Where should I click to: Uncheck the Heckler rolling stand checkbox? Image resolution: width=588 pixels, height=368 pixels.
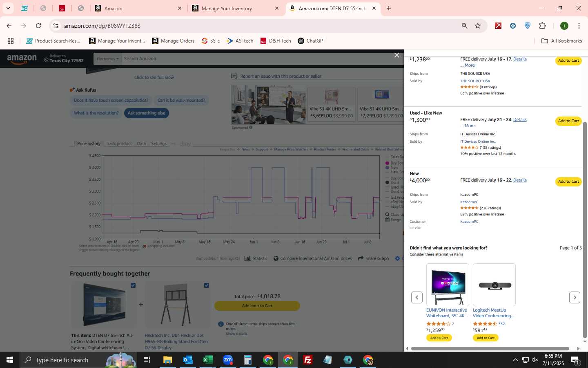207,285
